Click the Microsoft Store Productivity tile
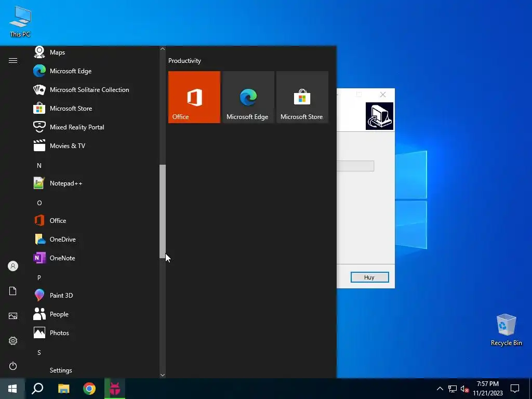 point(302,97)
